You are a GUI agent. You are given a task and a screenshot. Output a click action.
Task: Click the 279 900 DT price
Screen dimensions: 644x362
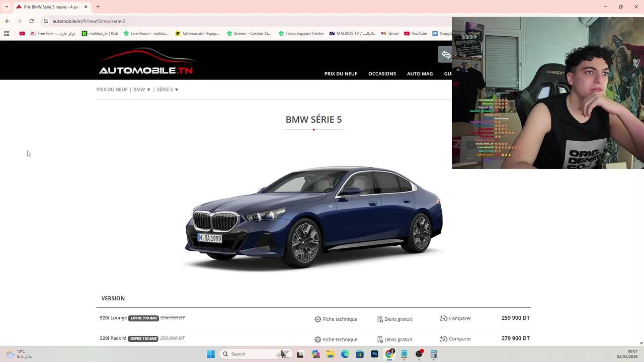point(516,338)
